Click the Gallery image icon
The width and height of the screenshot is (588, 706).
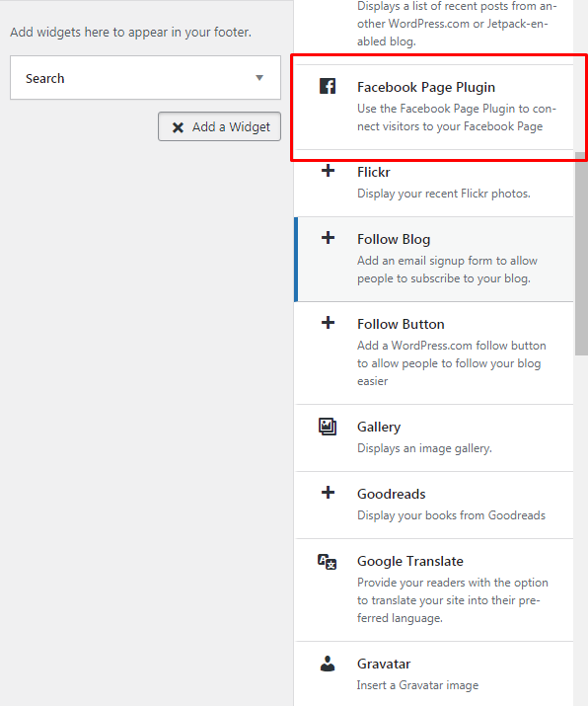pyautogui.click(x=328, y=427)
